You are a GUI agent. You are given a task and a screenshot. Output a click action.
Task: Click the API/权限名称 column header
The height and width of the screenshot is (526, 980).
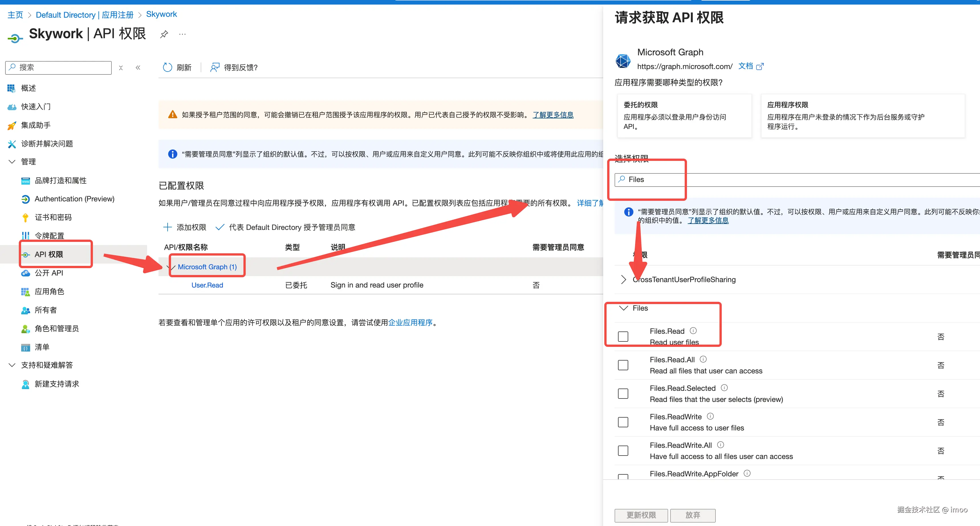[186, 247]
